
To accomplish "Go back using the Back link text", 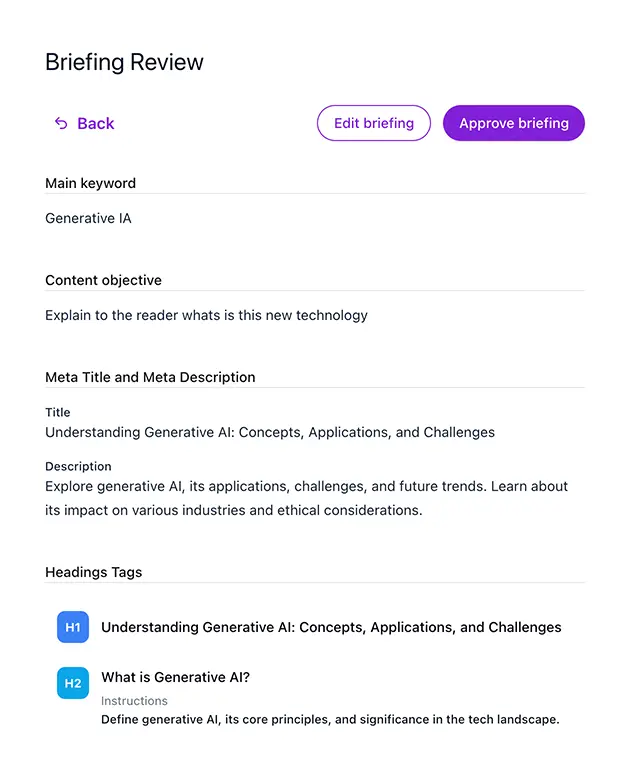I will [x=96, y=123].
